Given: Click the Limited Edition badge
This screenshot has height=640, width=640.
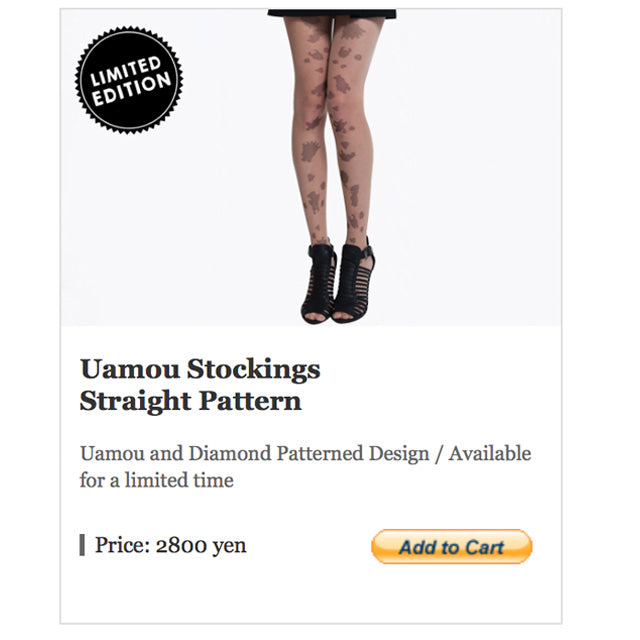Looking at the screenshot, I should coord(129,80).
